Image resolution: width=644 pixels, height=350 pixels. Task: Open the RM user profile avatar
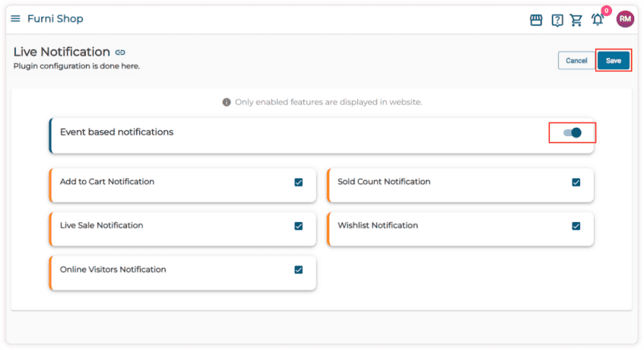point(624,19)
